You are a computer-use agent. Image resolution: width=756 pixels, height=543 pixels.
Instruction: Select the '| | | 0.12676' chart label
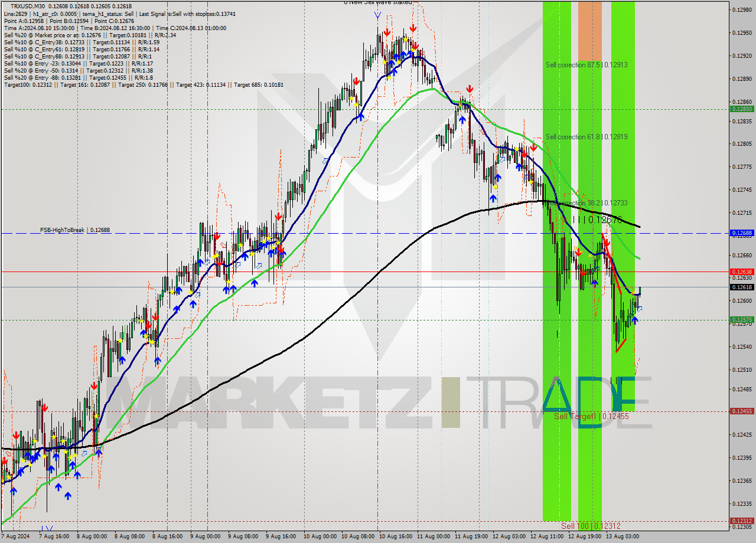pyautogui.click(x=598, y=220)
